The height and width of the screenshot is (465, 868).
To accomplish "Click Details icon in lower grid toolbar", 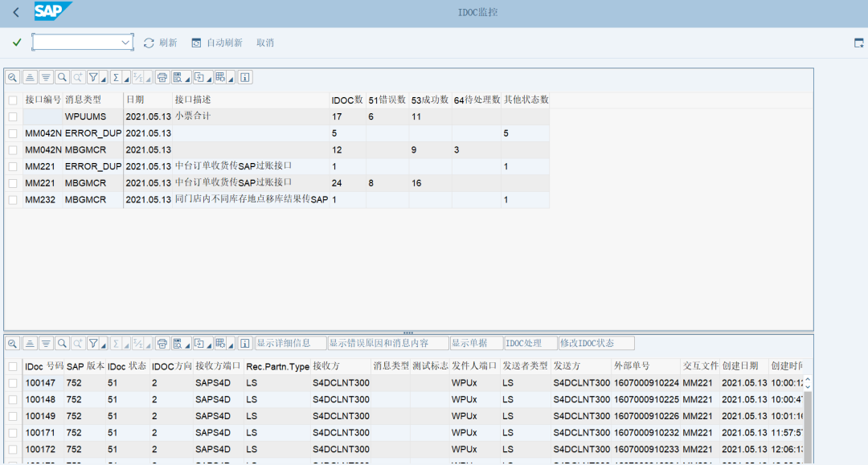I will [13, 344].
